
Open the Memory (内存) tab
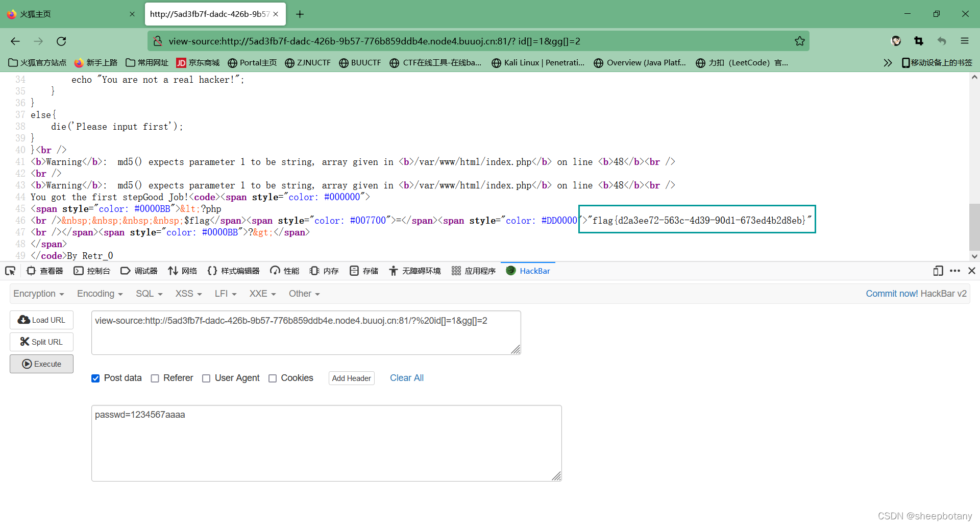[325, 271]
